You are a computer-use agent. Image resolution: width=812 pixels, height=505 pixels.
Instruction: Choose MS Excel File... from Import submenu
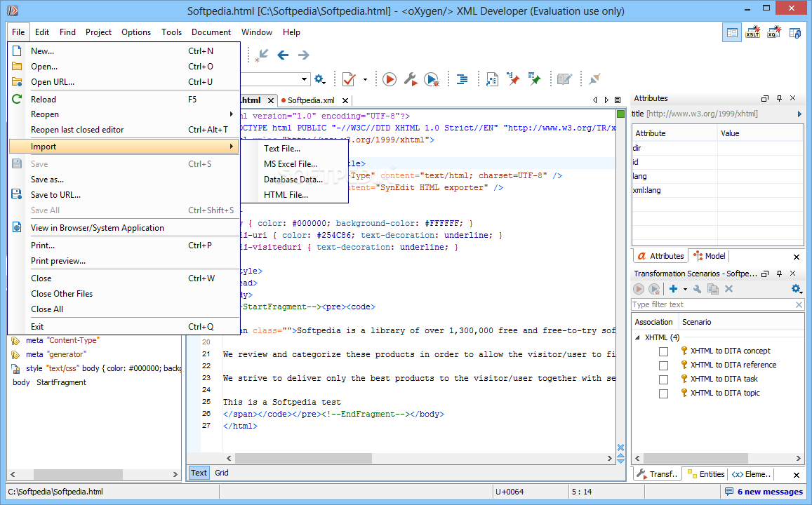[291, 164]
